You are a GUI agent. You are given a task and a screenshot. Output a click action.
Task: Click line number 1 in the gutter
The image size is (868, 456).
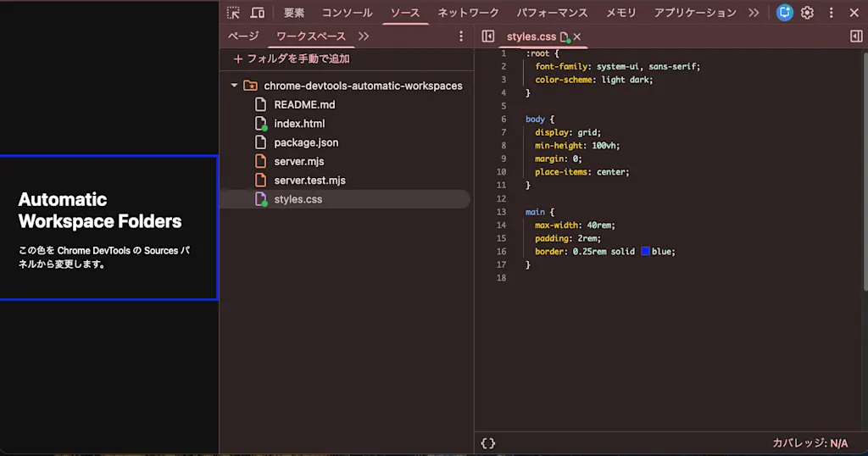[x=504, y=53]
